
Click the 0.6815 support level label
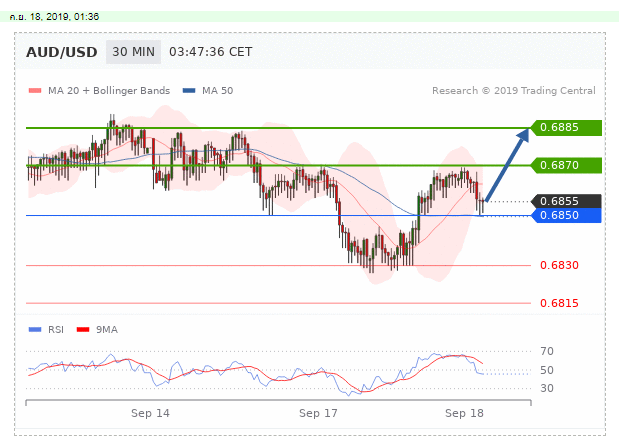559,303
